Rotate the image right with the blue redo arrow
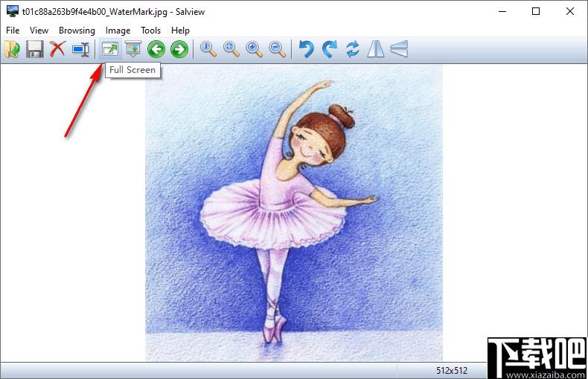This screenshot has height=379, width=588. 329,49
